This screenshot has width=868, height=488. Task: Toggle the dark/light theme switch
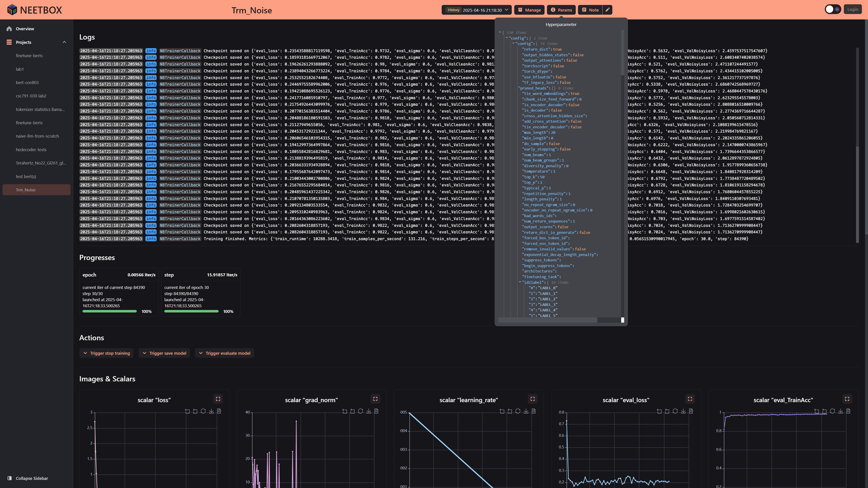832,10
